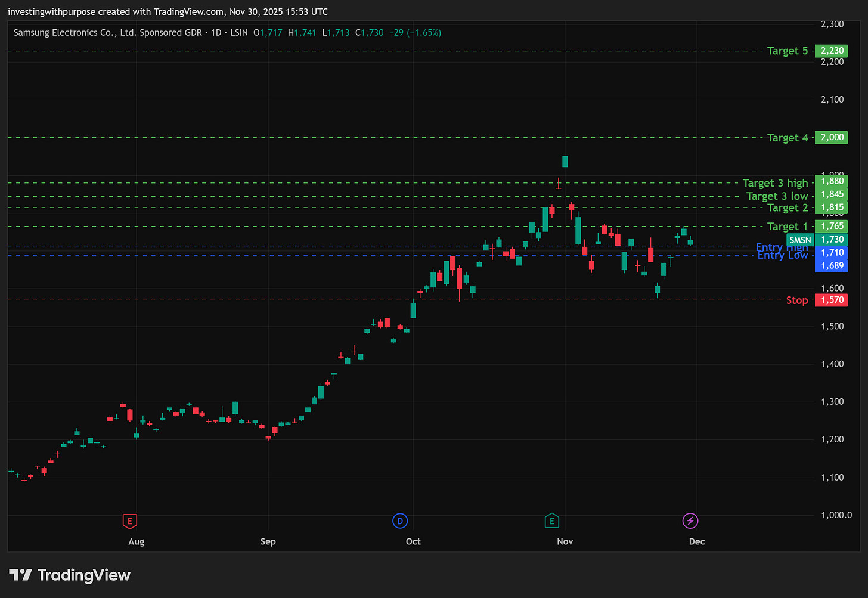Click the 'Target 3 high' line label
The height and width of the screenshot is (598, 868).
point(775,183)
